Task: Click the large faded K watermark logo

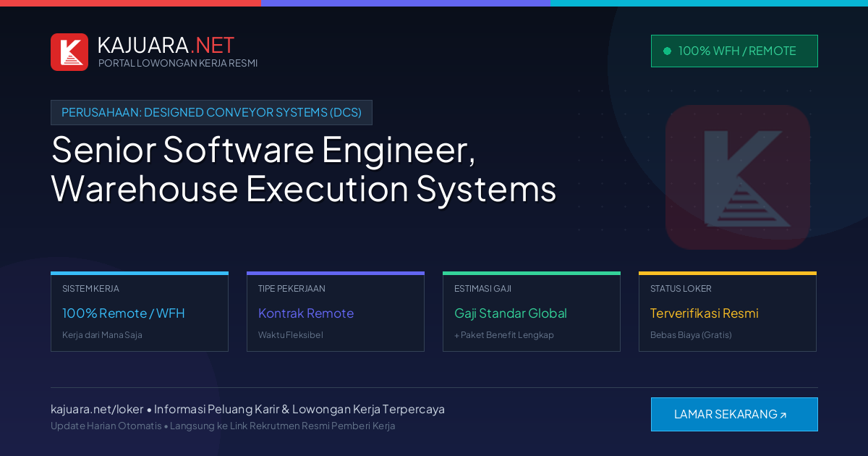Action: pos(738,177)
